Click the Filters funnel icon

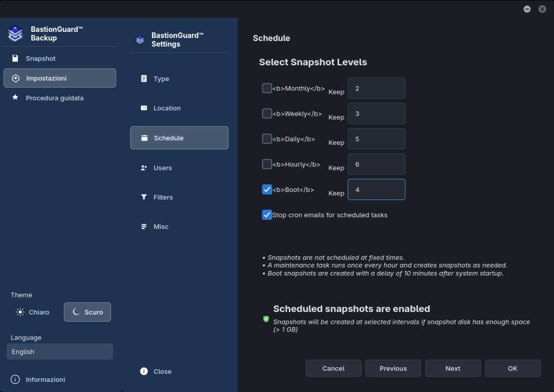pos(144,197)
